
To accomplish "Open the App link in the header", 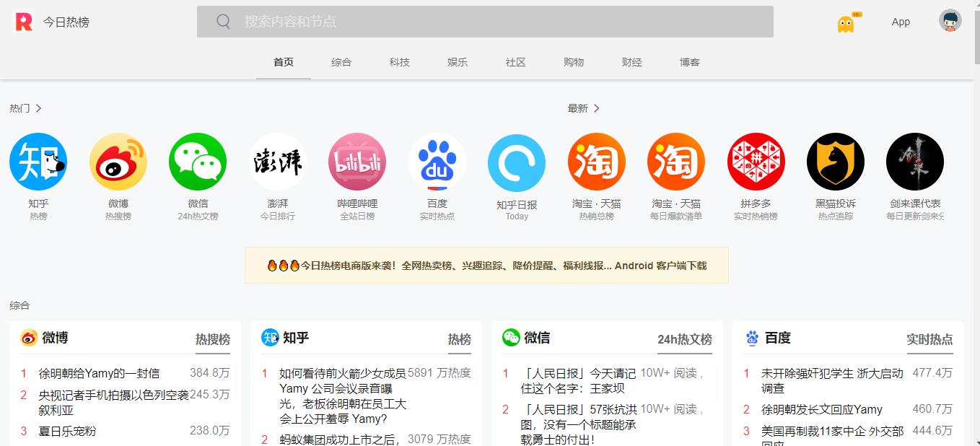I will click(901, 22).
